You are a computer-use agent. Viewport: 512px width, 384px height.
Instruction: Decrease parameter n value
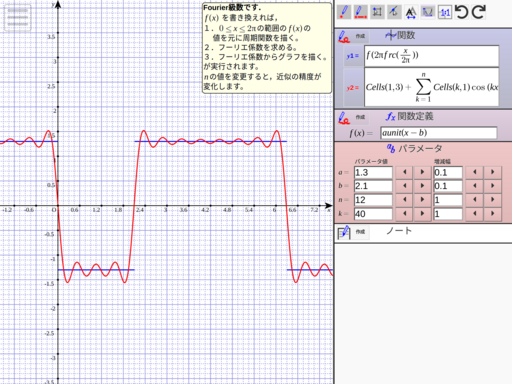point(404,200)
